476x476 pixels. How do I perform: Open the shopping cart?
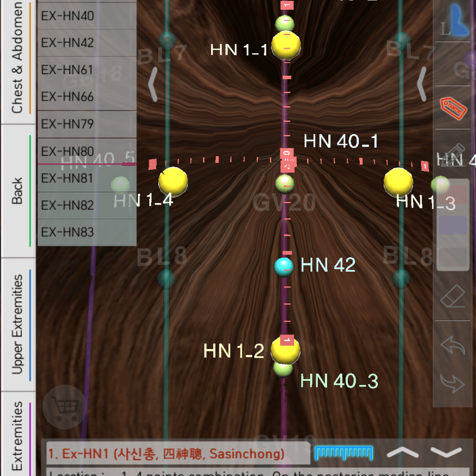point(64,406)
